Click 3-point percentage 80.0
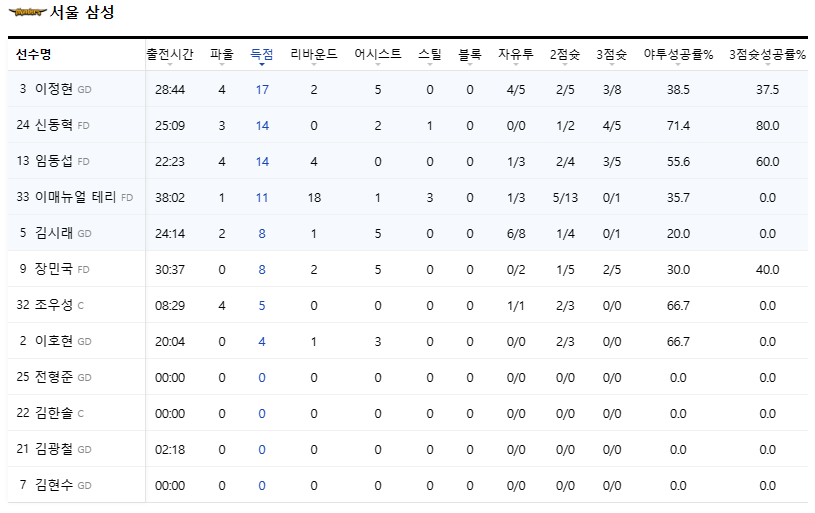The height and width of the screenshot is (513, 815). [x=768, y=125]
